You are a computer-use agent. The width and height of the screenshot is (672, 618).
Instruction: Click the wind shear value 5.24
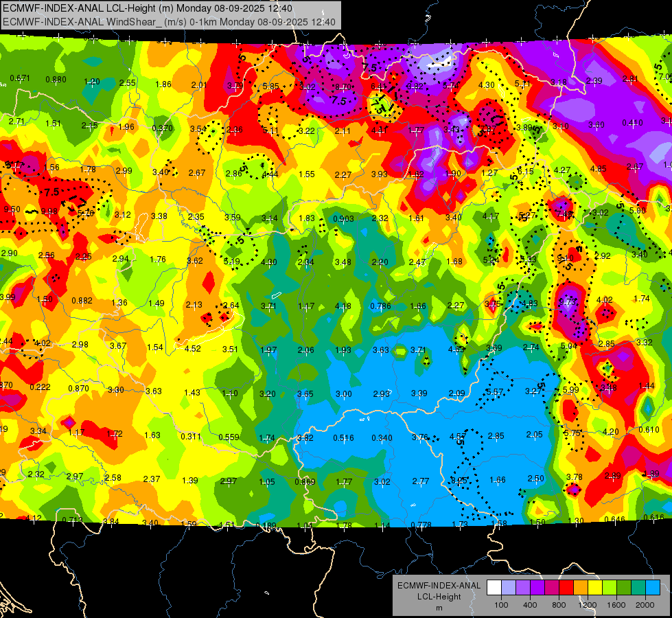491,260
